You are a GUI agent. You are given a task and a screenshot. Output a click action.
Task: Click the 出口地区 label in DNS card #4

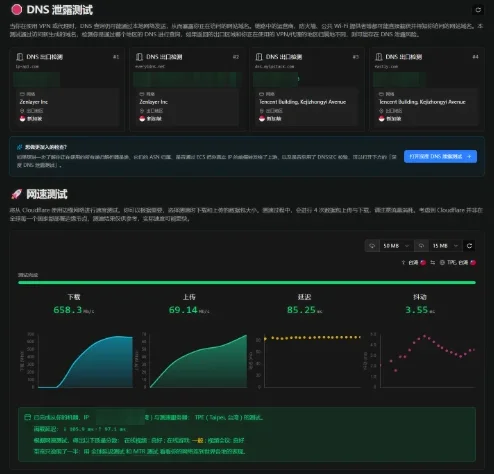pos(394,111)
